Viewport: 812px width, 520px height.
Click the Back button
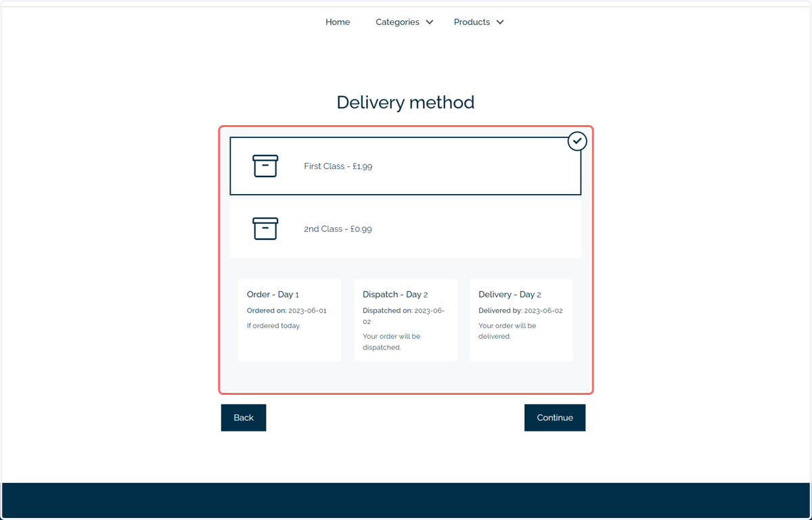(x=244, y=417)
